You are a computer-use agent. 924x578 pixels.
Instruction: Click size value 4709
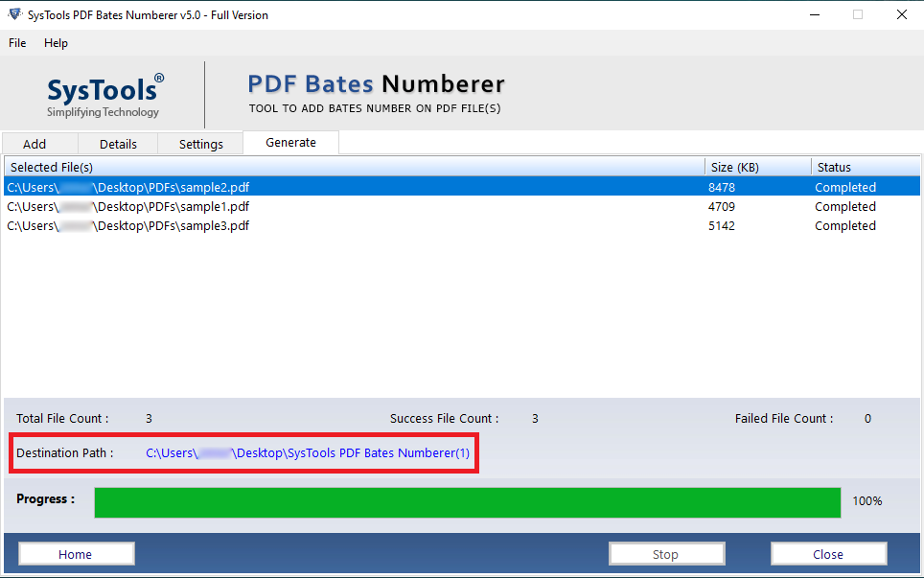click(722, 207)
